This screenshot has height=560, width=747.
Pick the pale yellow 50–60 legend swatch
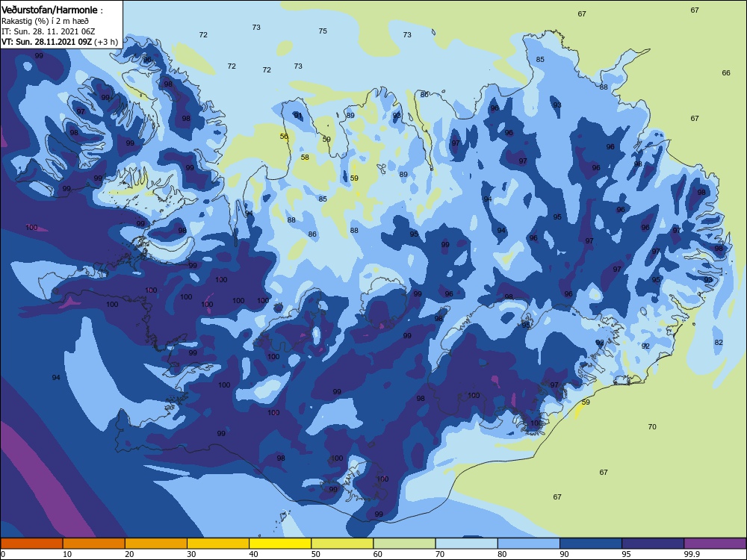342,544
